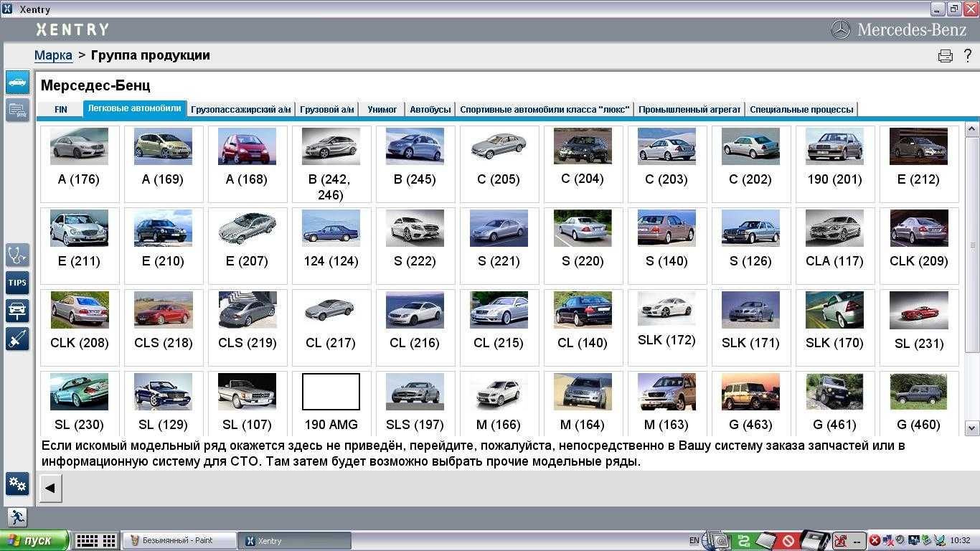Select model G (463)

(750, 403)
